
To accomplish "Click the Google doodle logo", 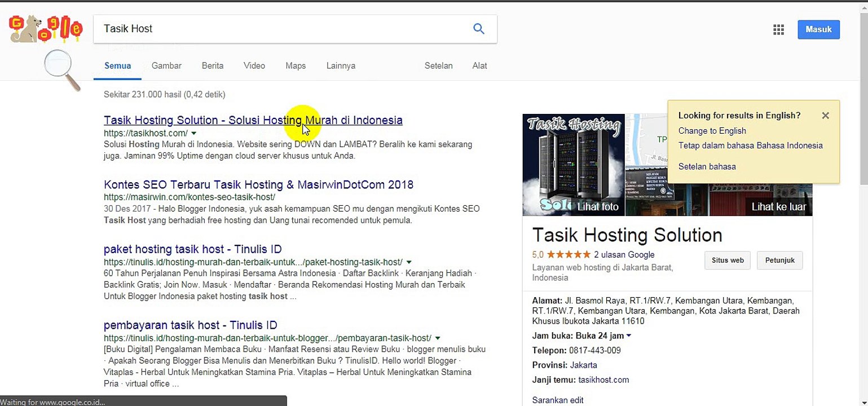I will click(x=46, y=30).
